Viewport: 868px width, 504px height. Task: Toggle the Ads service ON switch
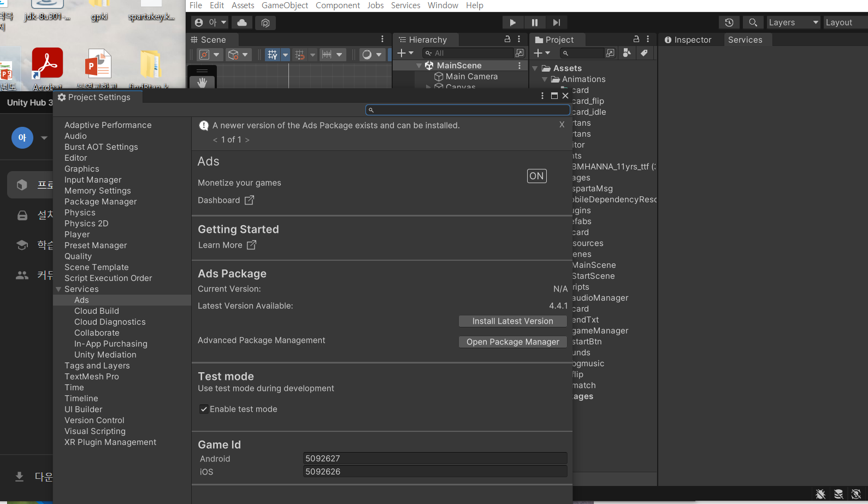tap(536, 176)
